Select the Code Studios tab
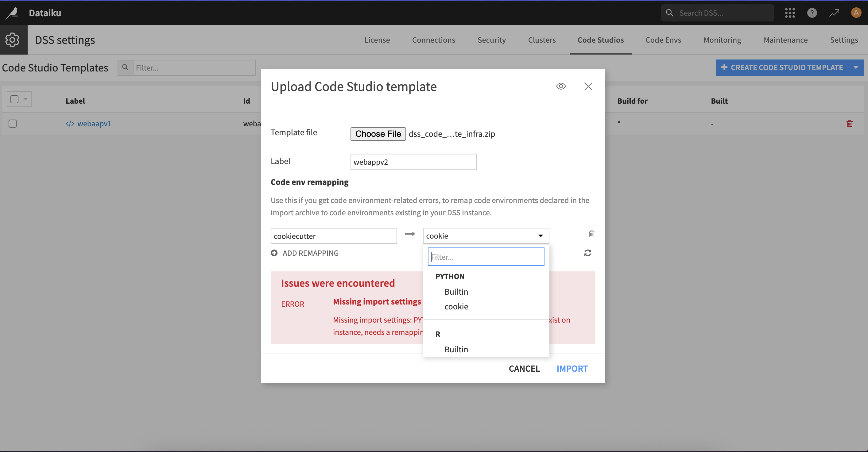Viewport: 868px width, 452px height. [600, 40]
